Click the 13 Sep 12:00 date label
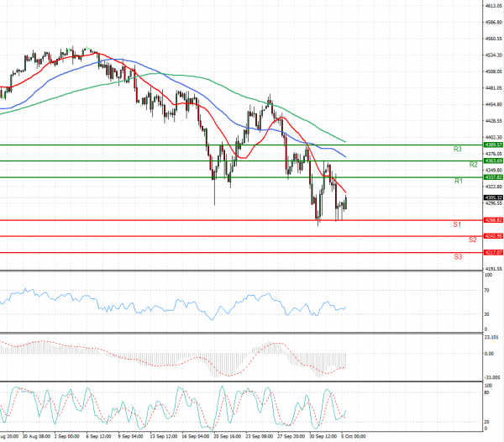Screen dimensions: 504x442 (163, 436)
